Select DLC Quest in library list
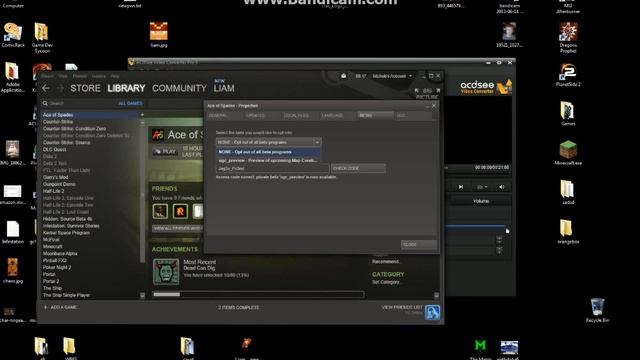The width and height of the screenshot is (640, 360). coord(54,149)
